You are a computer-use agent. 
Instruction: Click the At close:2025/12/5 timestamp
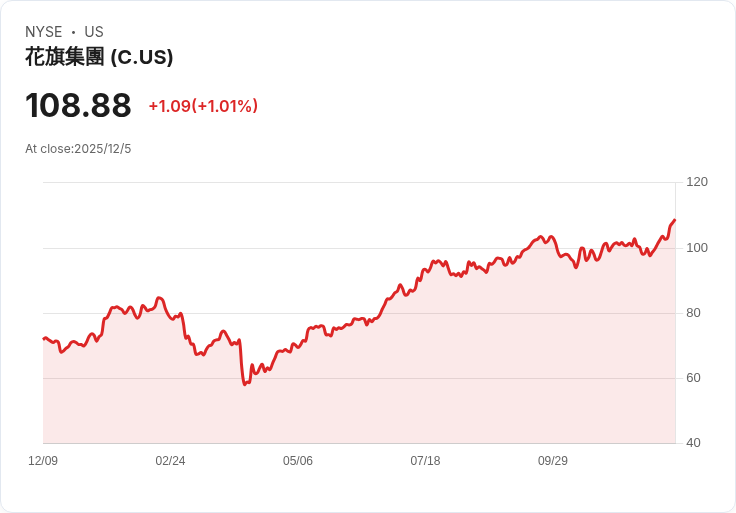point(78,149)
